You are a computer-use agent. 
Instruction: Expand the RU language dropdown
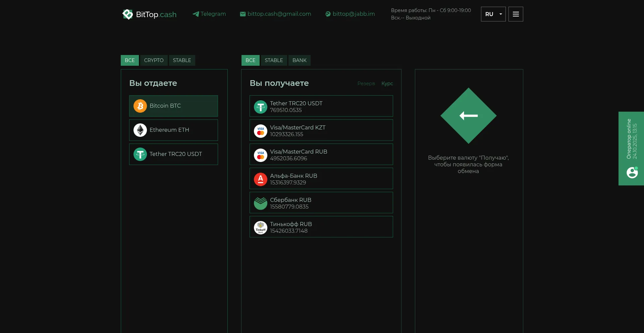click(x=493, y=14)
